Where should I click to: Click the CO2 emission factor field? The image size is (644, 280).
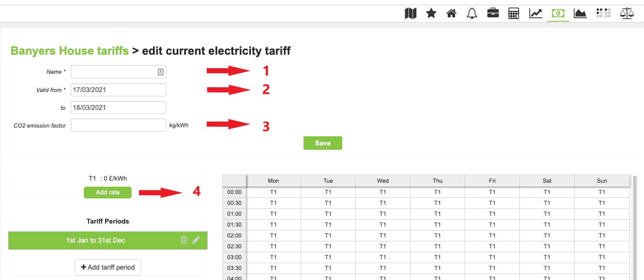(x=118, y=125)
